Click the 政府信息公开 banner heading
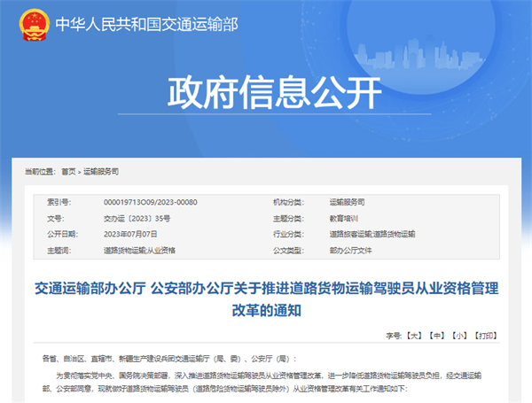Viewport: 532px width, 403px height. point(275,92)
